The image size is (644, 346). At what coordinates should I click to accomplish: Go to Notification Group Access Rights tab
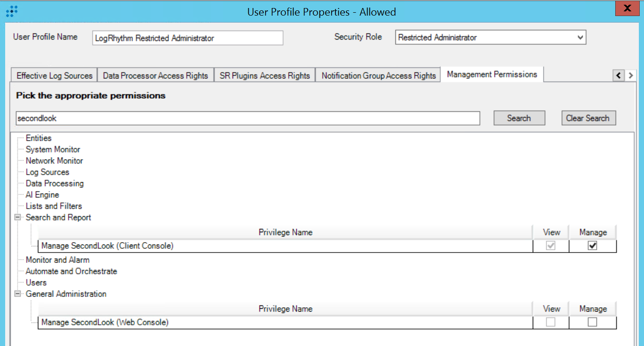[x=378, y=76]
